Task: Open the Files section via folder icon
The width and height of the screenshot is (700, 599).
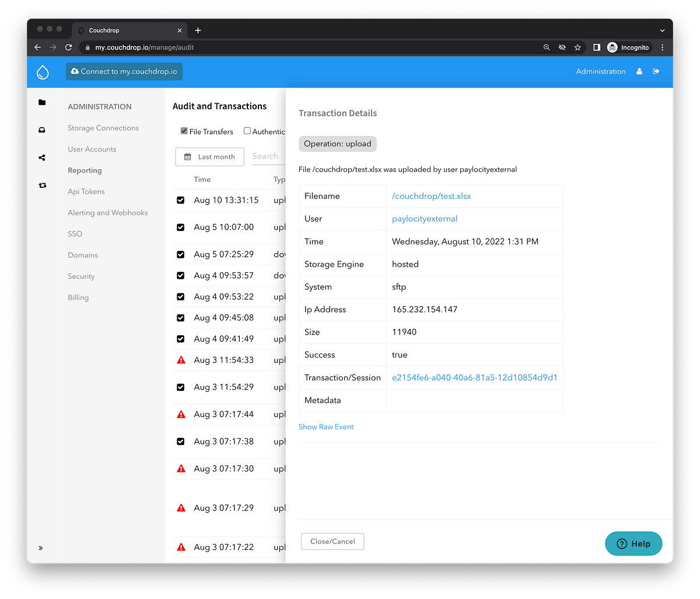Action: pyautogui.click(x=41, y=102)
